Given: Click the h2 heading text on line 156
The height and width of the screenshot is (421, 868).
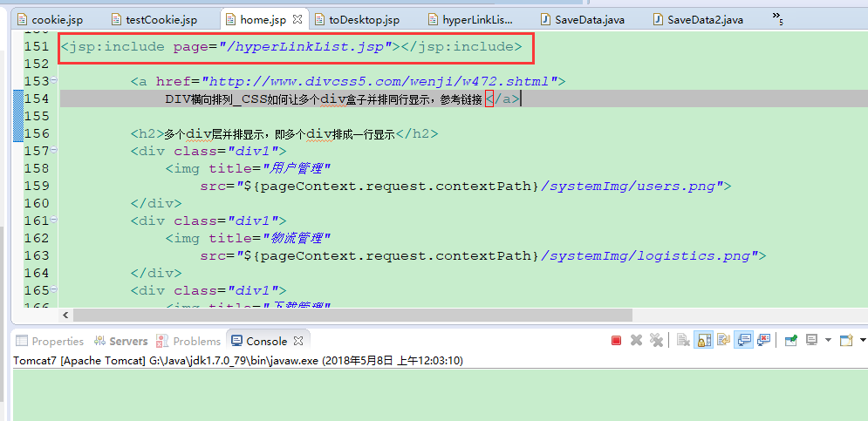Looking at the screenshot, I should (279, 134).
